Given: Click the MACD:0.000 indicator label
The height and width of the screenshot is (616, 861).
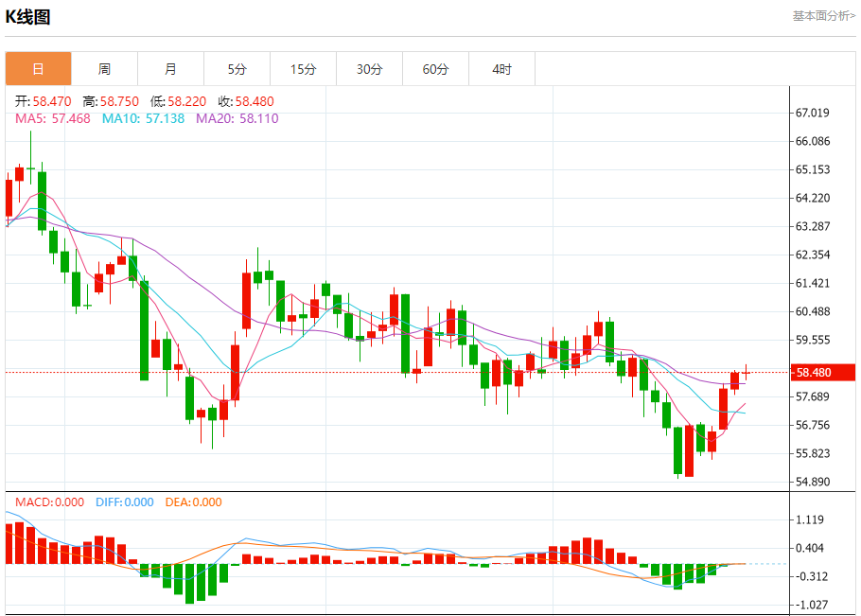Looking at the screenshot, I should pyautogui.click(x=49, y=502).
